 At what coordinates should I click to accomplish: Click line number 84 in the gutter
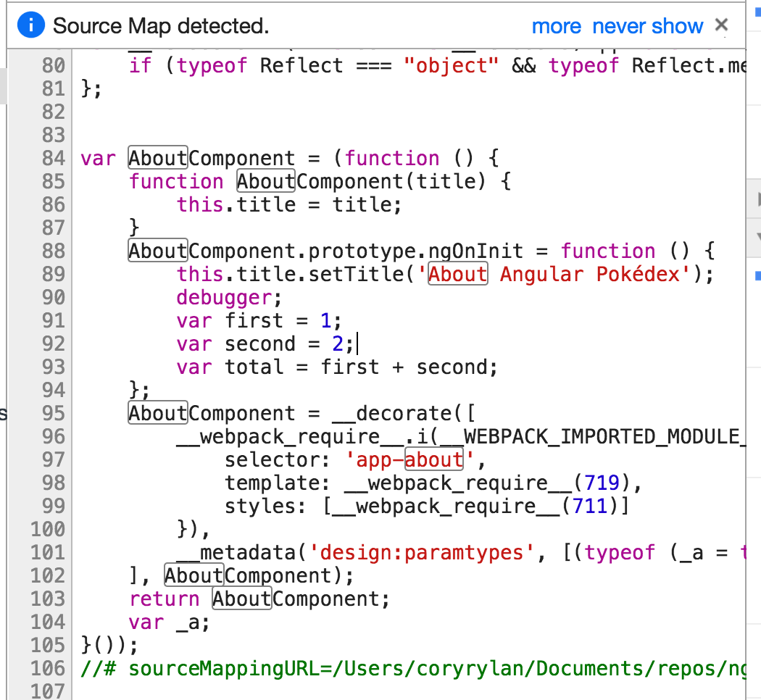click(54, 158)
